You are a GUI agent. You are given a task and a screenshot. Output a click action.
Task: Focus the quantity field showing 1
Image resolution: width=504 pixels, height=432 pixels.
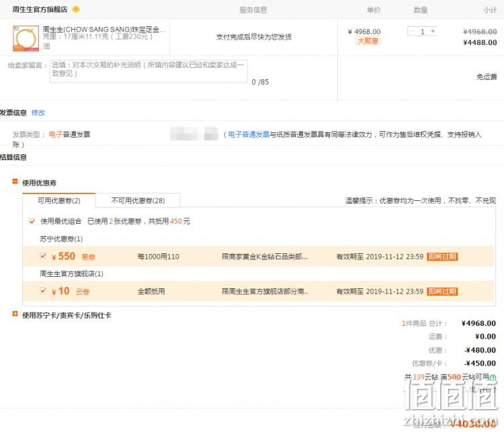(x=423, y=32)
